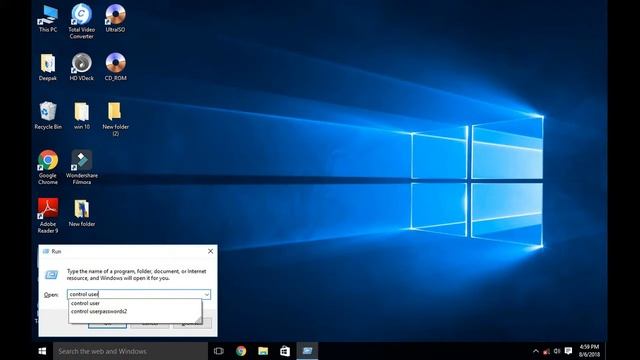Click the Windows Start button
640x360 pixels.
(42, 351)
